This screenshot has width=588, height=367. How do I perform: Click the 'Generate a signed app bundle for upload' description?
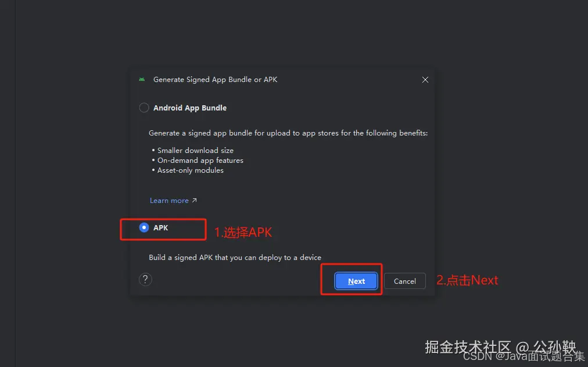tap(288, 133)
